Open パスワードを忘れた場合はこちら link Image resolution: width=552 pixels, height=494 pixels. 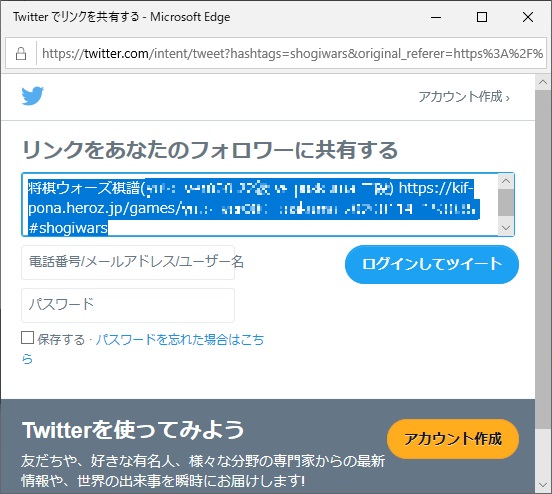click(179, 340)
